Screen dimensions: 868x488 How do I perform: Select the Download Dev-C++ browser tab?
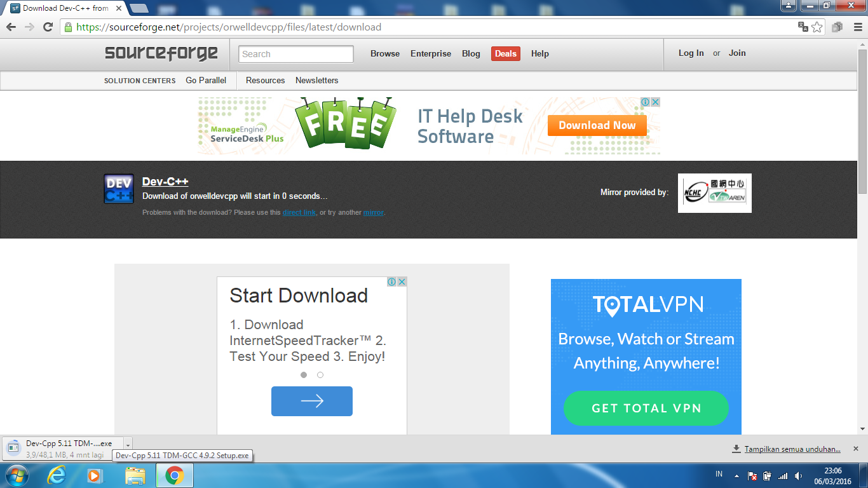[65, 8]
